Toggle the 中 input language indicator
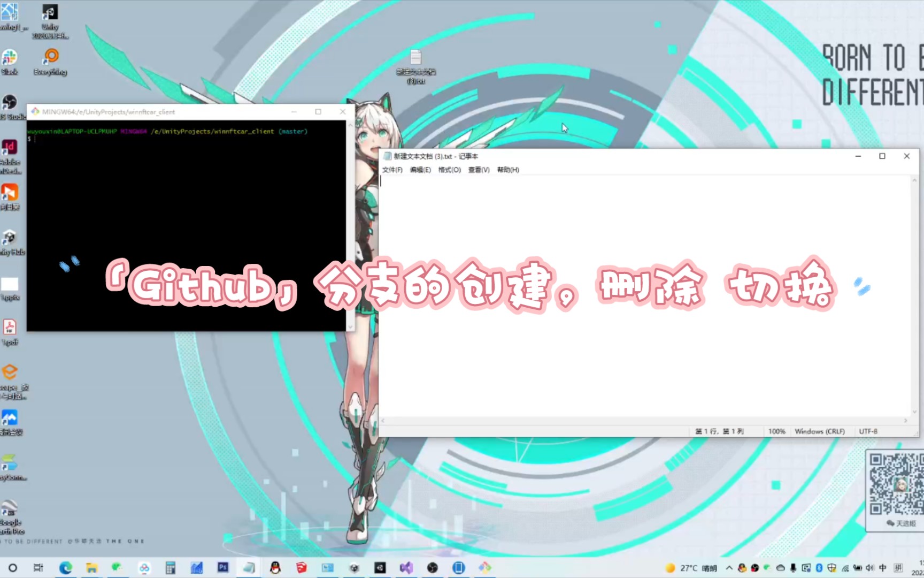This screenshot has width=924, height=578. [x=883, y=568]
